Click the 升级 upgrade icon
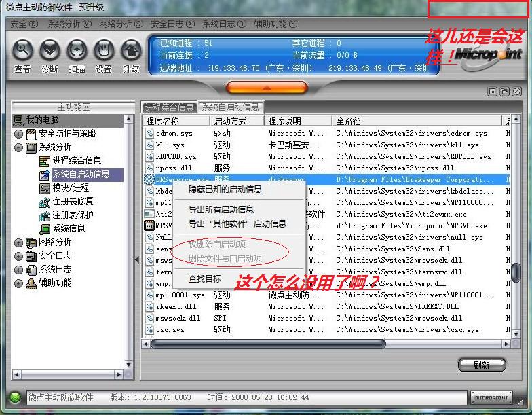 click(x=132, y=50)
